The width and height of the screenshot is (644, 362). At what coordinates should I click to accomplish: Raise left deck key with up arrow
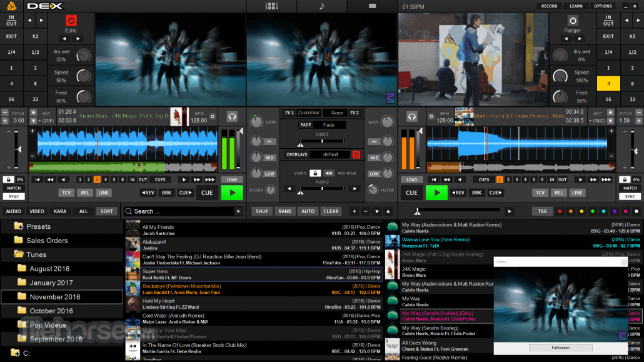click(x=34, y=113)
